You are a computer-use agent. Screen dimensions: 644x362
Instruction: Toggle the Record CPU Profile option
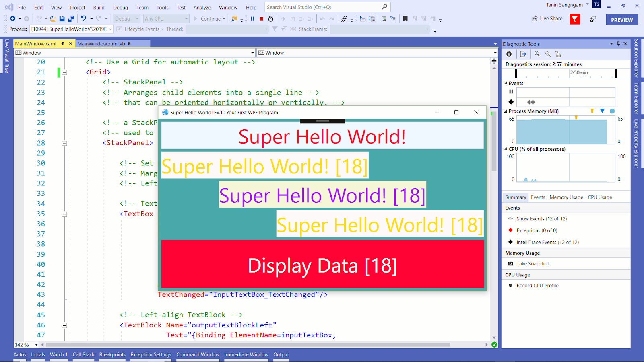537,285
